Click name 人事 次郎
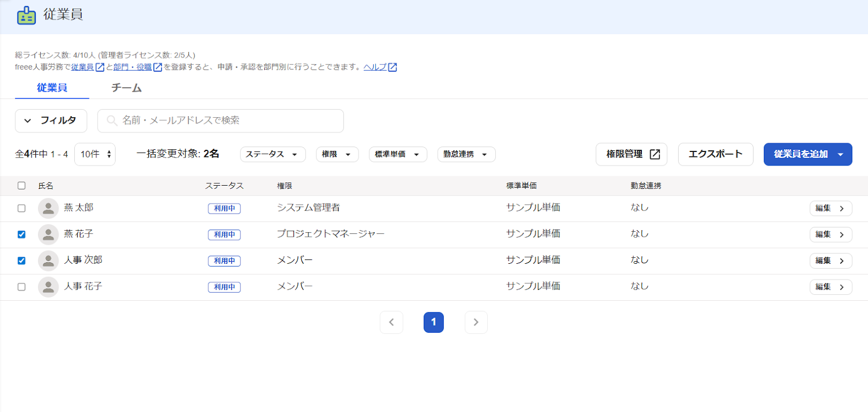The image size is (868, 412). 83,260
